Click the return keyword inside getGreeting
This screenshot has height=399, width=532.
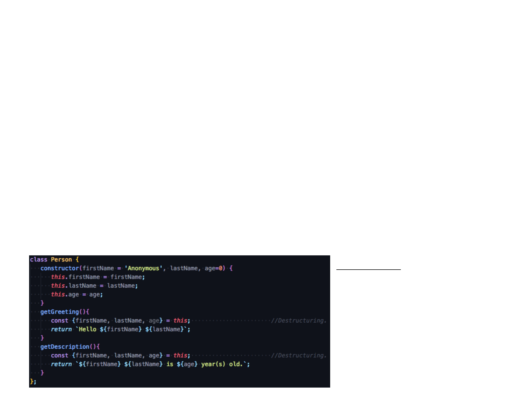(x=61, y=329)
